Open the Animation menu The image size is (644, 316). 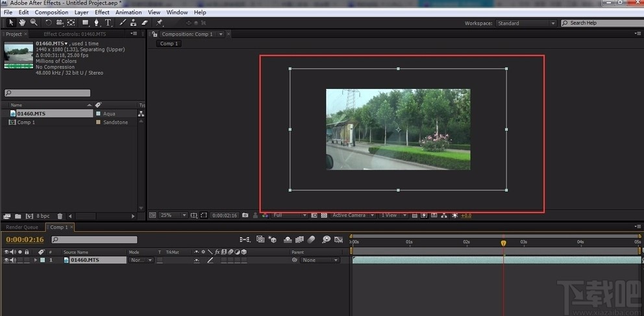click(x=129, y=12)
